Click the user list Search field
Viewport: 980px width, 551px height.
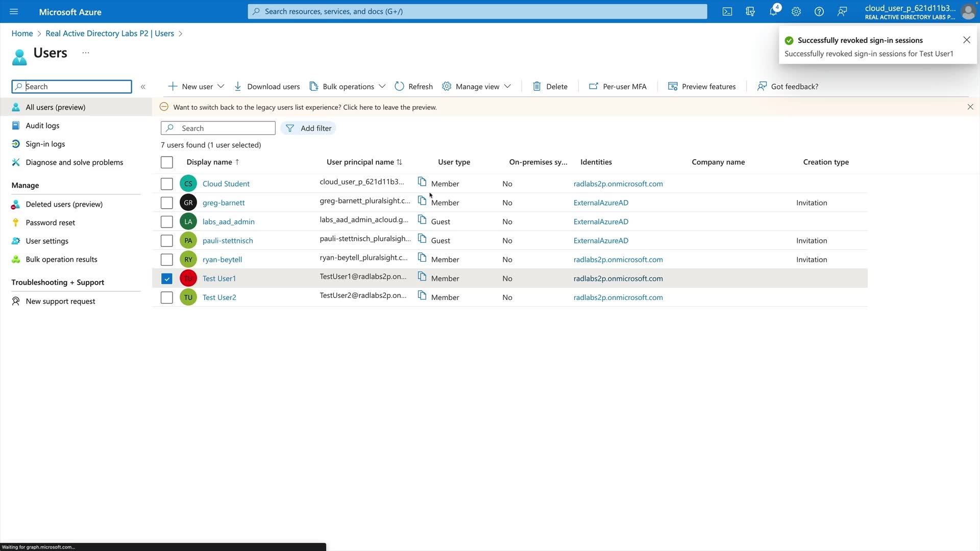[x=225, y=128]
